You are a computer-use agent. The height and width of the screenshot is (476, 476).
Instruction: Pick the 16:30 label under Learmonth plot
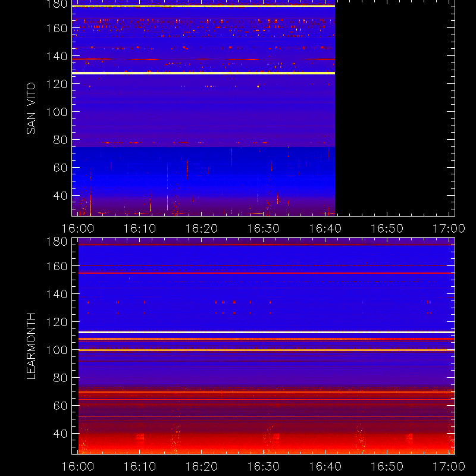pos(264,466)
